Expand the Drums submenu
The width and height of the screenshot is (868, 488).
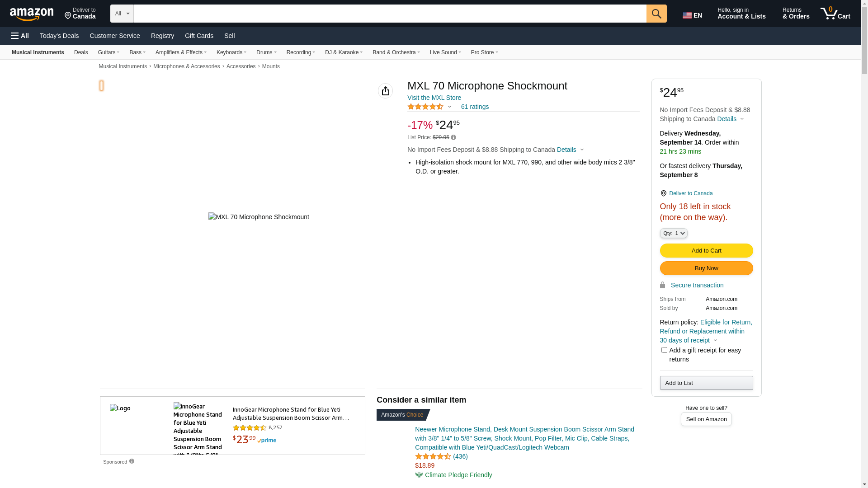pos(266,52)
